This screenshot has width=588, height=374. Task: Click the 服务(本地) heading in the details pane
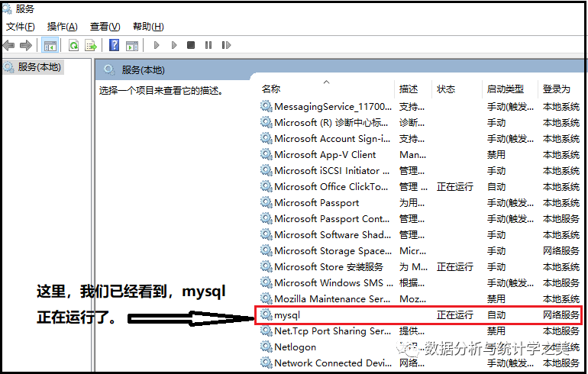(143, 70)
